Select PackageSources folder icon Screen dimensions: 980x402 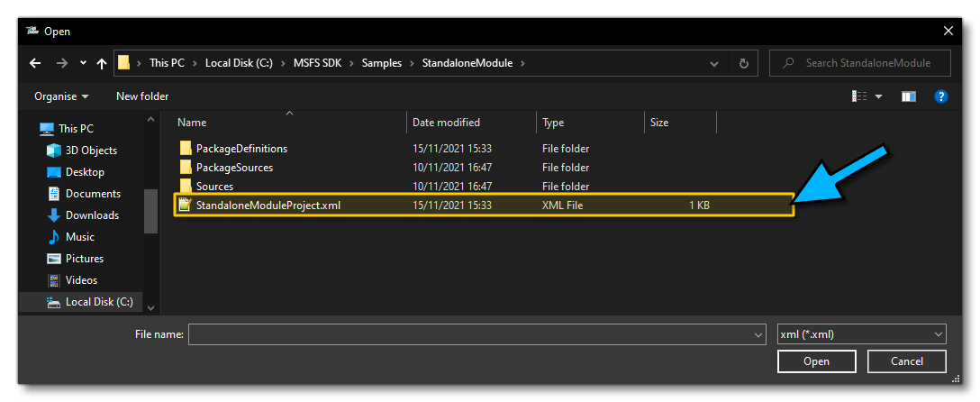coord(186,167)
